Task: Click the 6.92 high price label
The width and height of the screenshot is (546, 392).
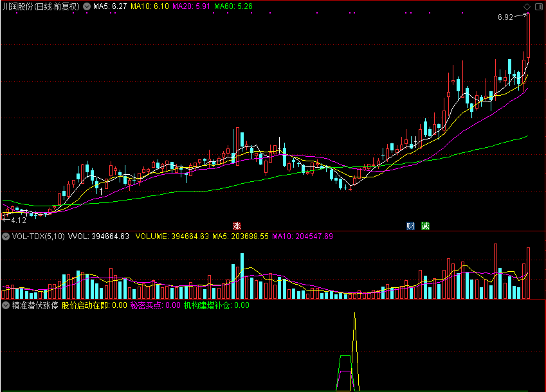Action: tap(505, 17)
